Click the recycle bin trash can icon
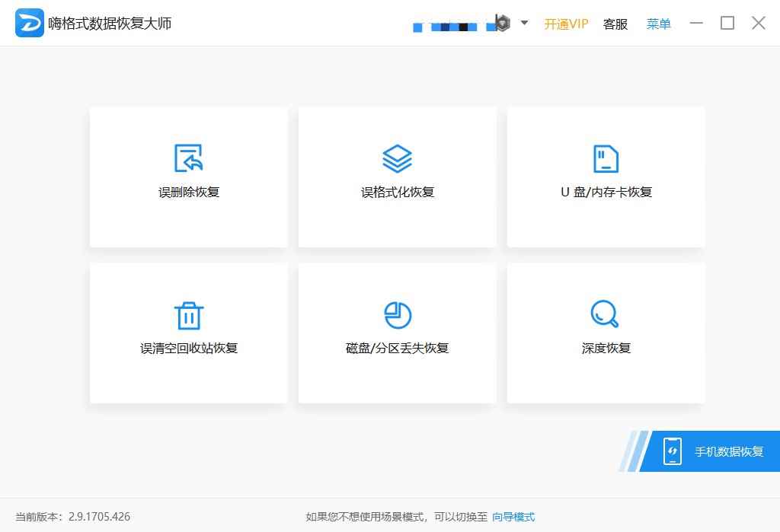Screen dimensions: 780x532 (189, 315)
